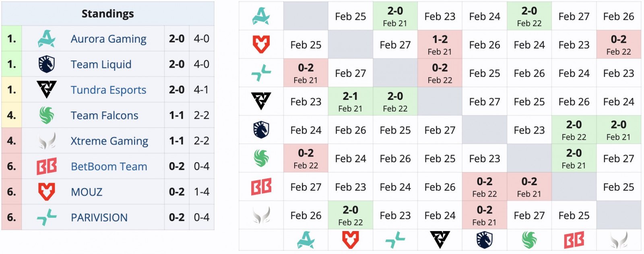Select Xtreme Gaming logo in crosstable's bottom row
Screen dimensions: 644x254
click(619, 240)
